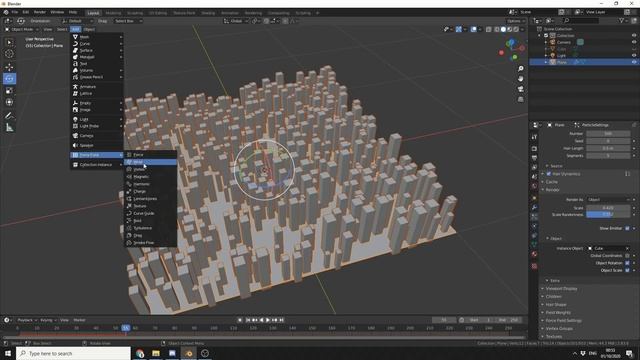Open the Render properties tab icon
Screen dimensions: 640x360
point(534,148)
